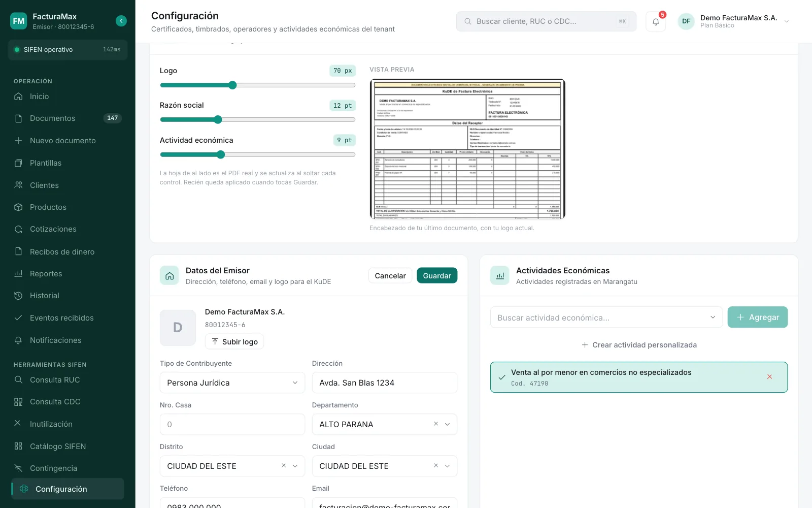This screenshot has height=508, width=812.
Task: Expand the Ciudad dropdown arrow
Action: click(x=447, y=466)
